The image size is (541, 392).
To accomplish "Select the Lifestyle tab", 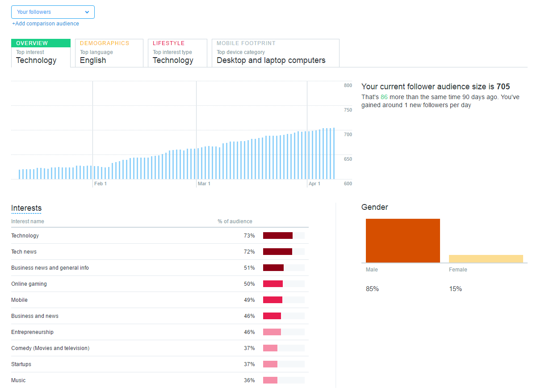I will (177, 53).
